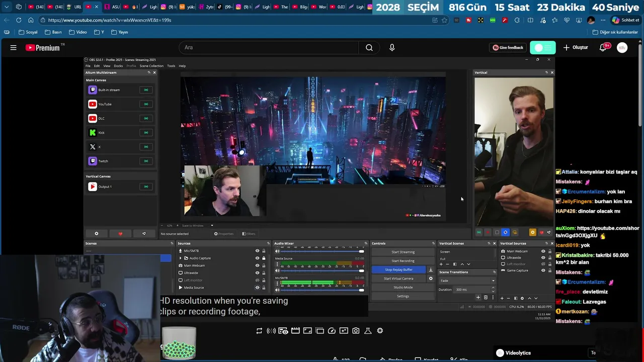Click the YouTube search magnifier button
644x362 pixels.
point(369,48)
